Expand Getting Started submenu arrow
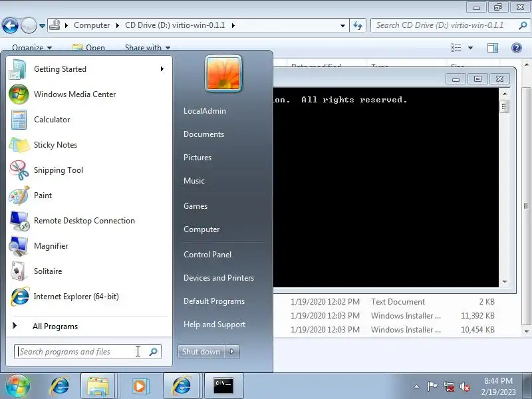Image resolution: width=532 pixels, height=399 pixels. pyautogui.click(x=162, y=69)
